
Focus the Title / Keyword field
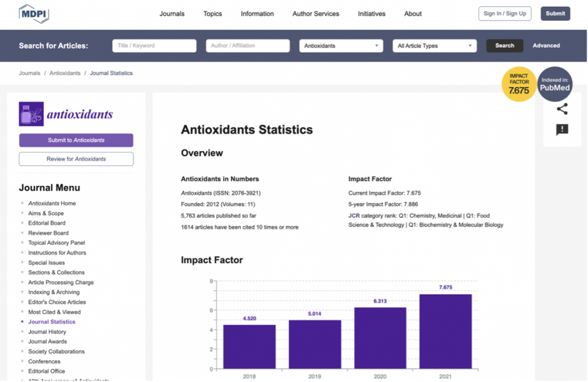[154, 46]
